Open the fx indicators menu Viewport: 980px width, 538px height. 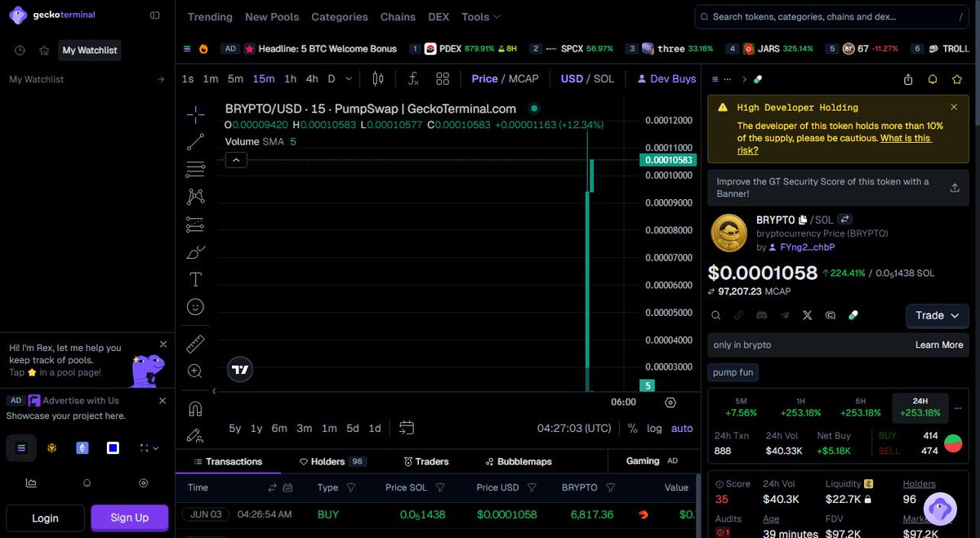[413, 79]
